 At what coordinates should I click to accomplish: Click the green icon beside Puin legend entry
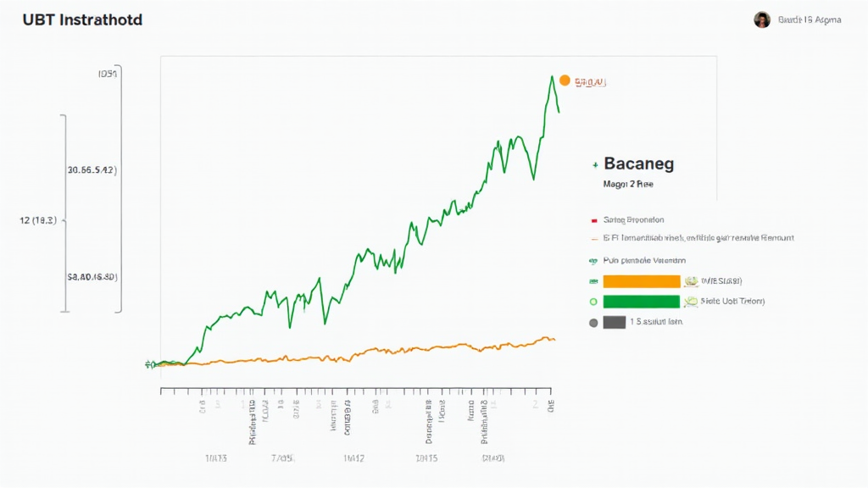(x=593, y=261)
